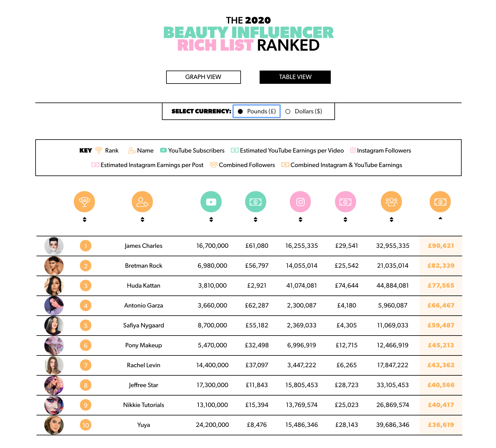Sort by Instagram Followers using sort arrows

coord(300,219)
